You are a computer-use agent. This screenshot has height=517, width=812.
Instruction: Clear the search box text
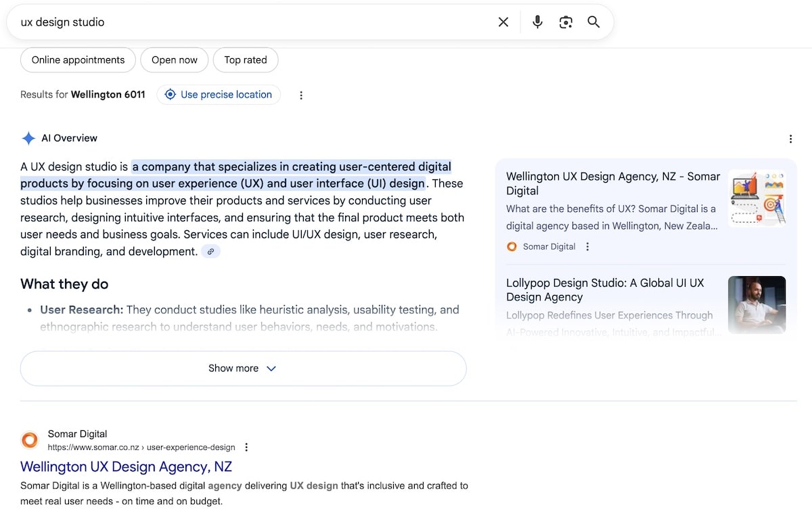[503, 22]
